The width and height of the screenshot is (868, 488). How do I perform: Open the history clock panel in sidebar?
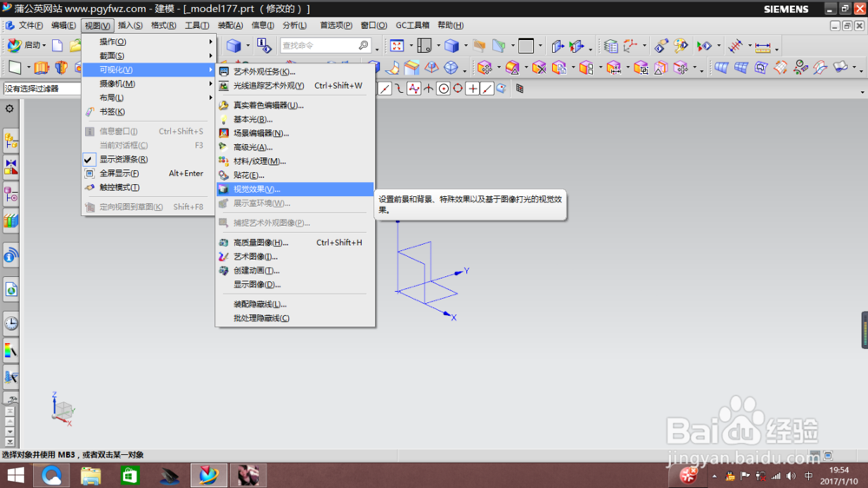tap(11, 323)
